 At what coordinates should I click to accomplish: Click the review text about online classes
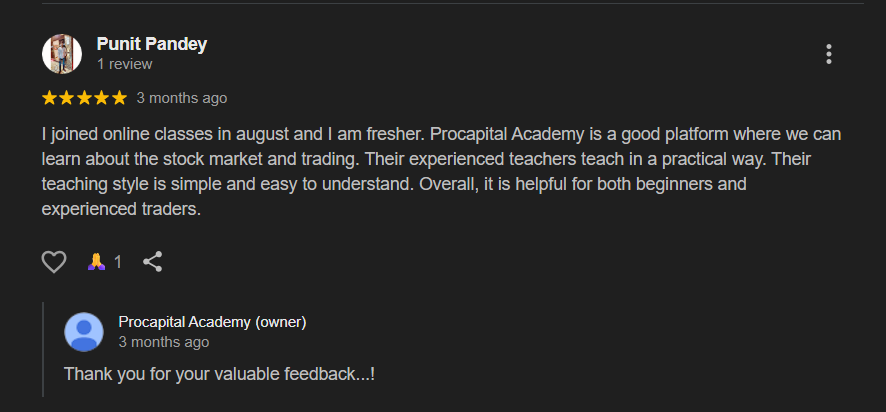[441, 159]
